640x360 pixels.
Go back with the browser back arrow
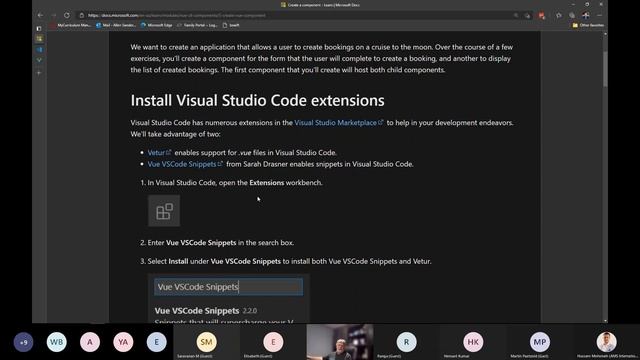pos(40,15)
